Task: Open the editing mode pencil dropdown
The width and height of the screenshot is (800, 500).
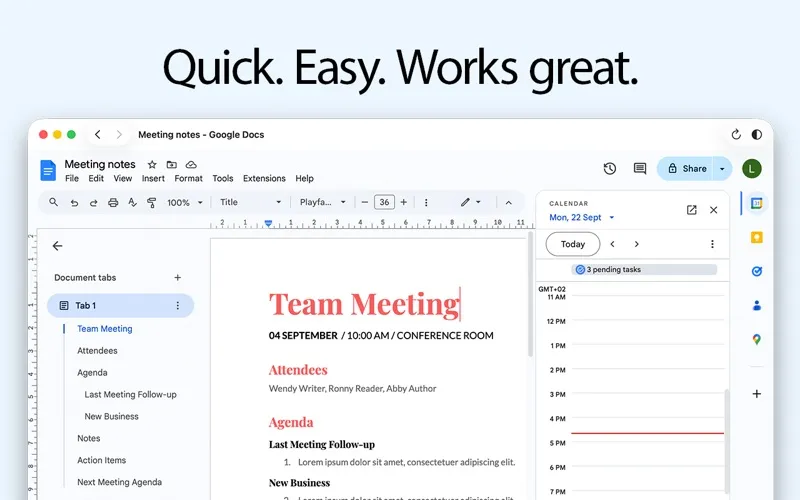Action: [x=470, y=203]
